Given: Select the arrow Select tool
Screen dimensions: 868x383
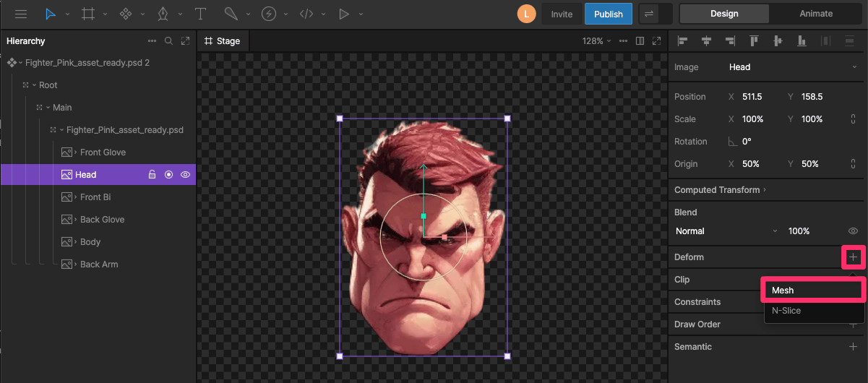Looking at the screenshot, I should point(50,14).
